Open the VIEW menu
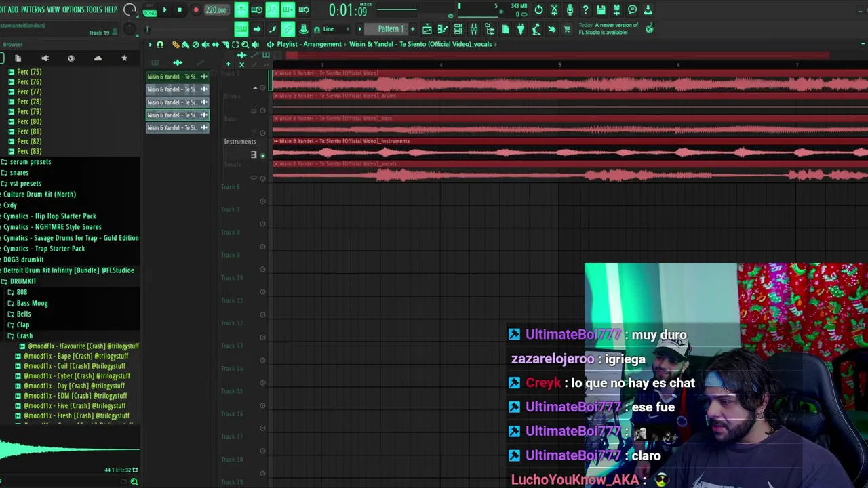Screen dimensions: 868x488 pyautogui.click(x=53, y=9)
